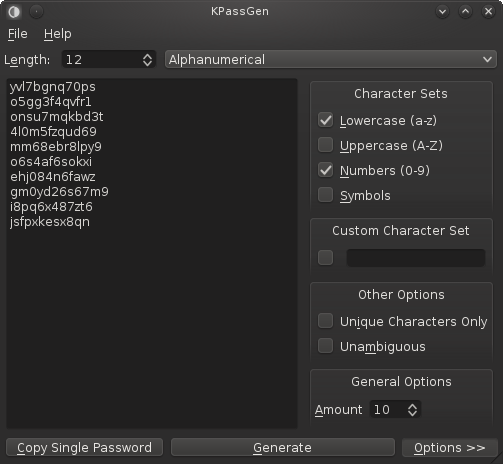This screenshot has height=464, width=503.
Task: Close the KPassGen window
Action: point(488,12)
